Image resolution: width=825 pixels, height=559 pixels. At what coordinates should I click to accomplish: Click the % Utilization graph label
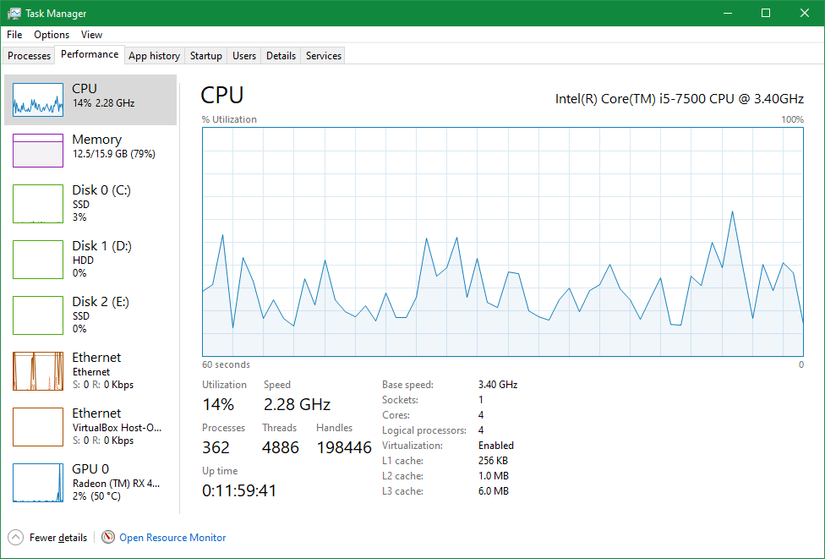point(229,119)
